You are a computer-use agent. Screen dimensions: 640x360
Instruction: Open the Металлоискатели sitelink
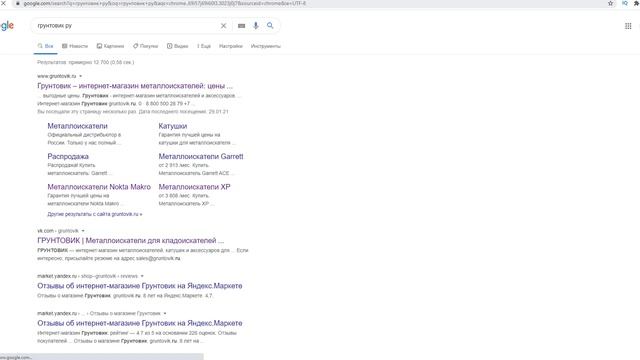[x=78, y=126]
